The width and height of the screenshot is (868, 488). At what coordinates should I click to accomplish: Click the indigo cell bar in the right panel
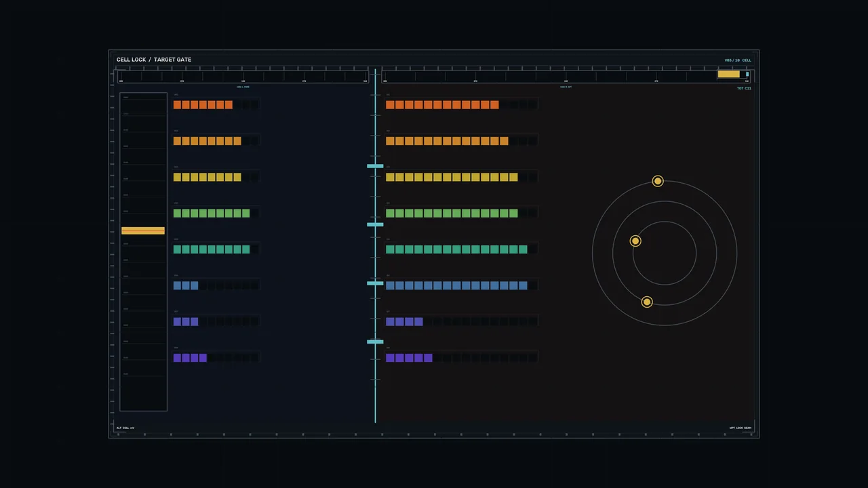[462, 321]
